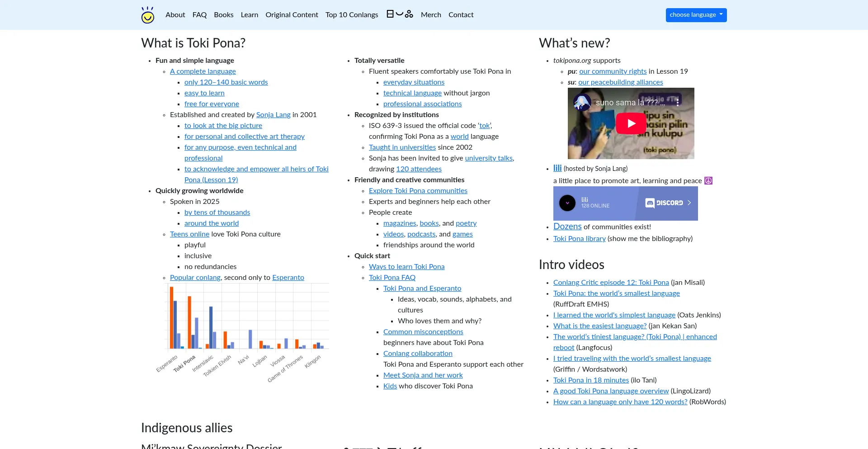The height and width of the screenshot is (449, 868).
Task: Click the conlang popularity bar chart
Action: (248, 326)
